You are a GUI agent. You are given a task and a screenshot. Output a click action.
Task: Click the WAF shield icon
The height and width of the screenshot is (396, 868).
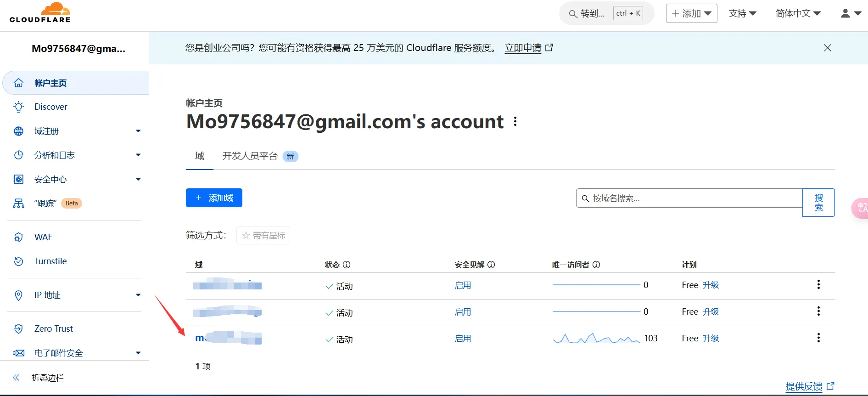[x=18, y=237]
